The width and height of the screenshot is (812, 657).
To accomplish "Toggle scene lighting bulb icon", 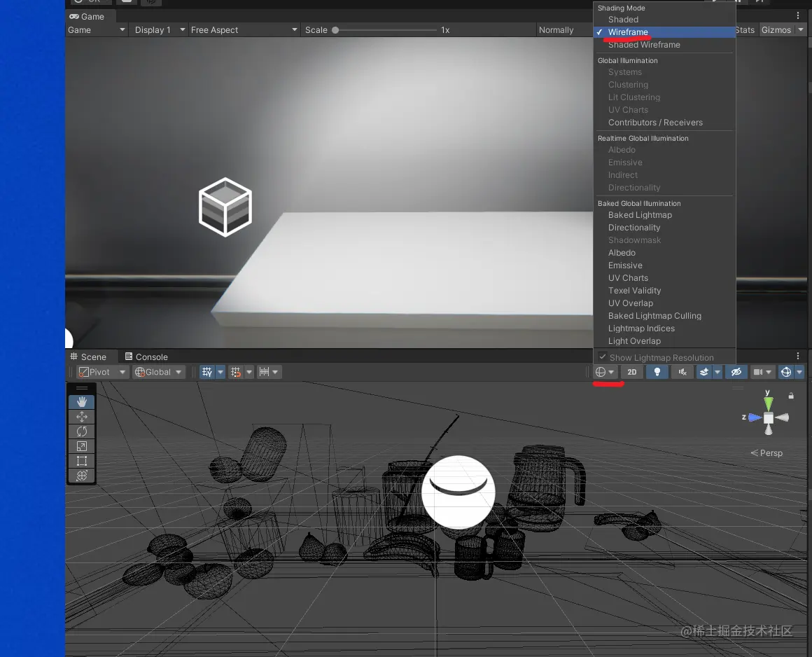I will pos(657,372).
